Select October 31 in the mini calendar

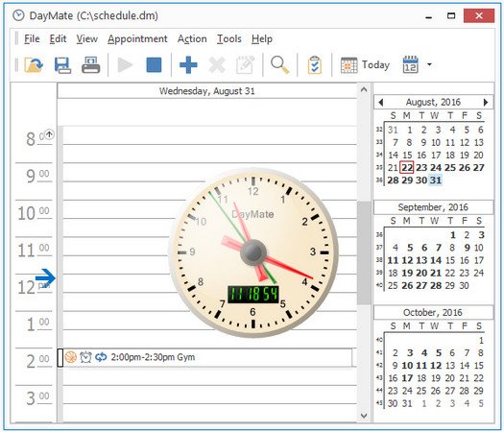[407, 403]
